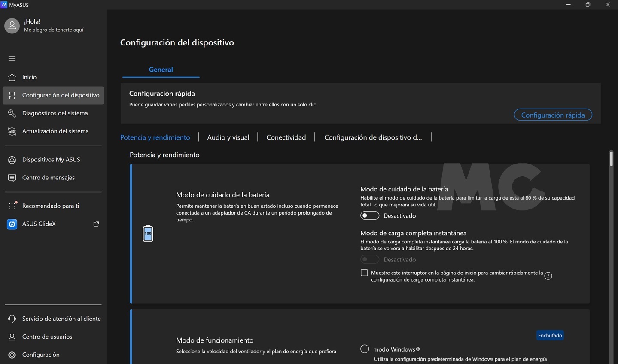This screenshot has height=364, width=618.
Task: Open the user profile avatar
Action: (x=12, y=26)
